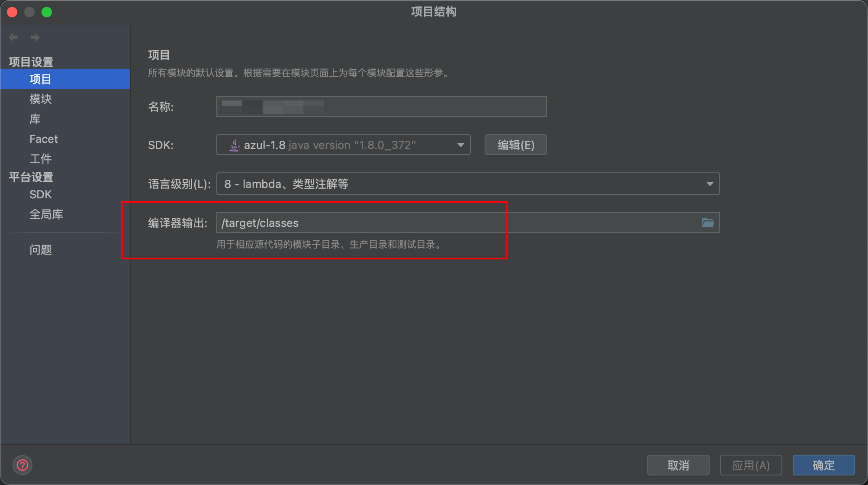This screenshot has width=868, height=485.
Task: Open platform SDK settings item
Action: click(x=40, y=194)
